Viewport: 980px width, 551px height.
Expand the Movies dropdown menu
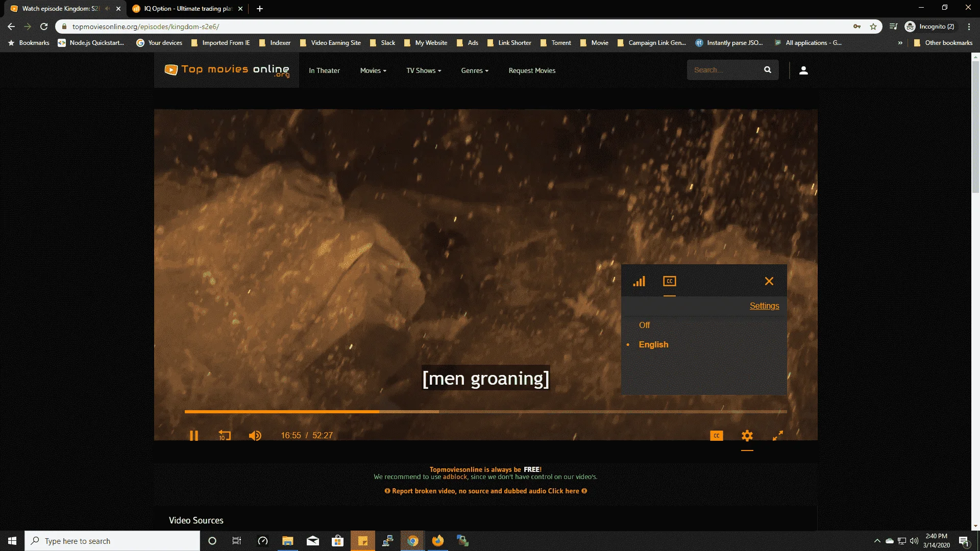coord(373,70)
